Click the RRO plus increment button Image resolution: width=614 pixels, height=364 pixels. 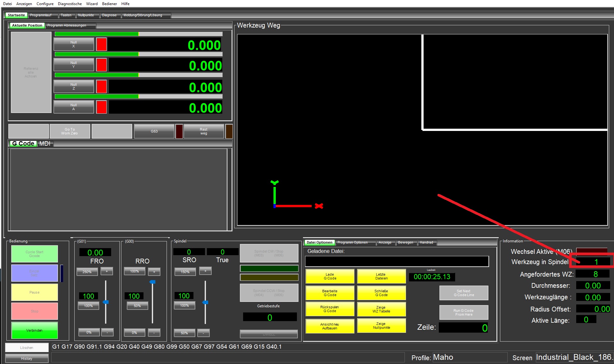[x=154, y=272]
